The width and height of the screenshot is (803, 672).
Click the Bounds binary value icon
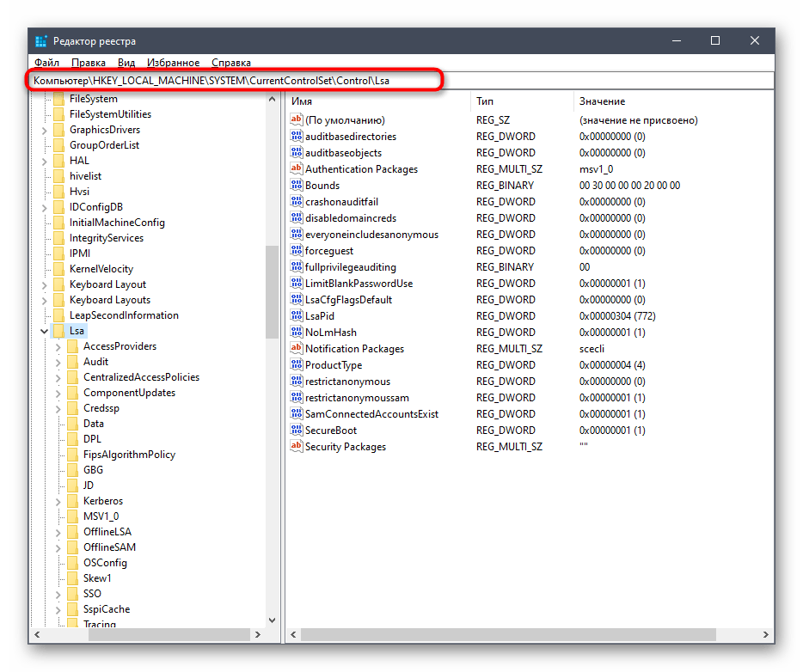[297, 186]
